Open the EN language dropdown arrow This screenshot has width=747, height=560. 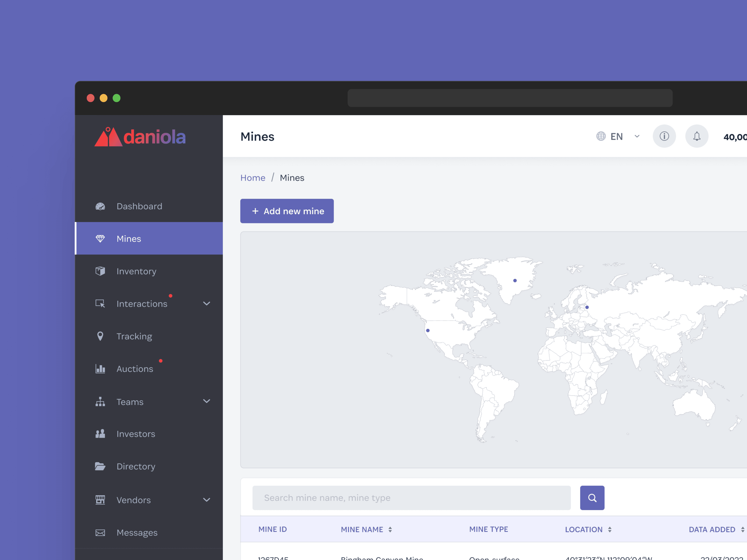click(x=637, y=136)
